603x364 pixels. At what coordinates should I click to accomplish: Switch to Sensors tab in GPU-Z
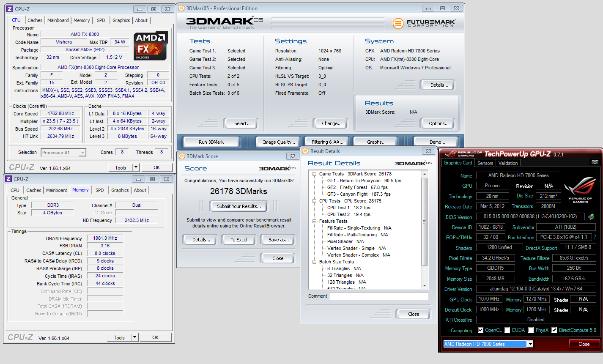point(485,163)
